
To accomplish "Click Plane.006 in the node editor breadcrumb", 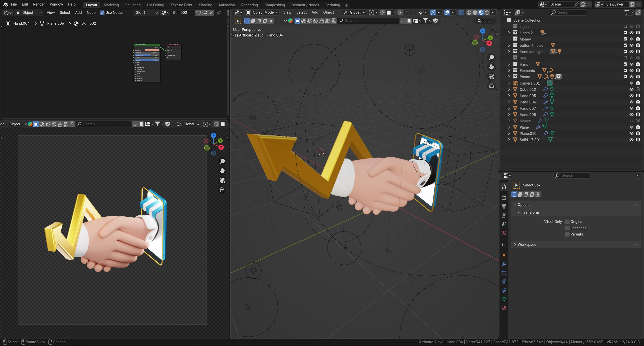I will click(55, 23).
